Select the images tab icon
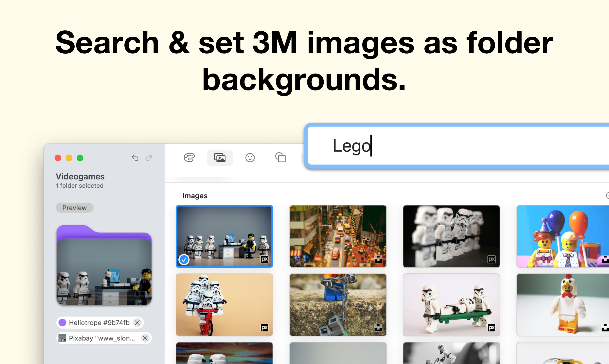The height and width of the screenshot is (364, 609). click(220, 158)
